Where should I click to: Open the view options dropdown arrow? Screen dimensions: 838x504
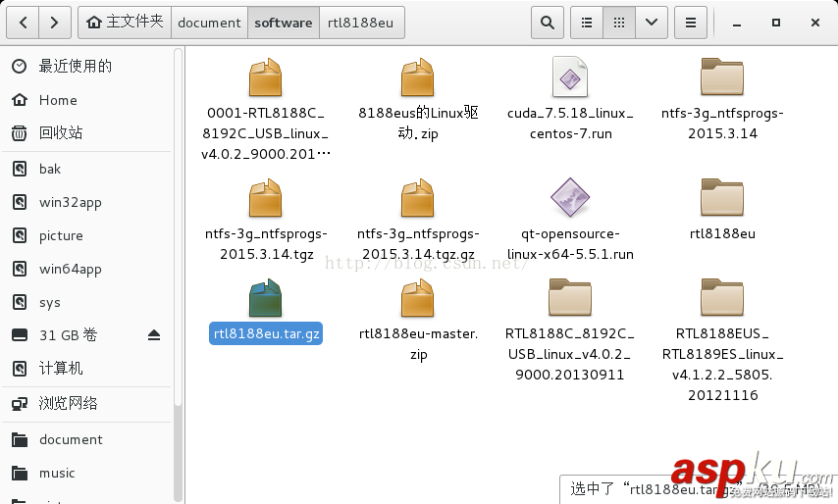pyautogui.click(x=652, y=23)
